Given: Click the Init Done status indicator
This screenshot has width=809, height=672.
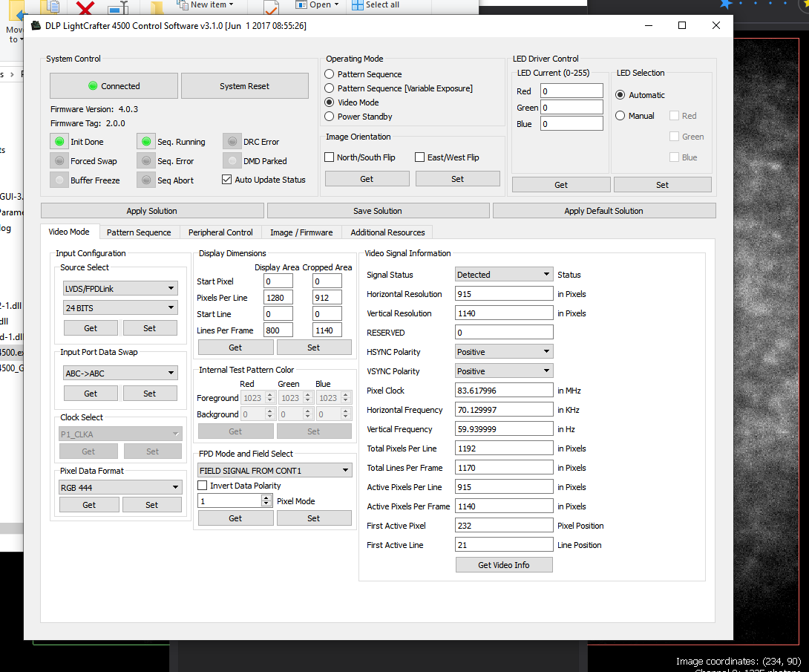Looking at the screenshot, I should click(x=59, y=141).
